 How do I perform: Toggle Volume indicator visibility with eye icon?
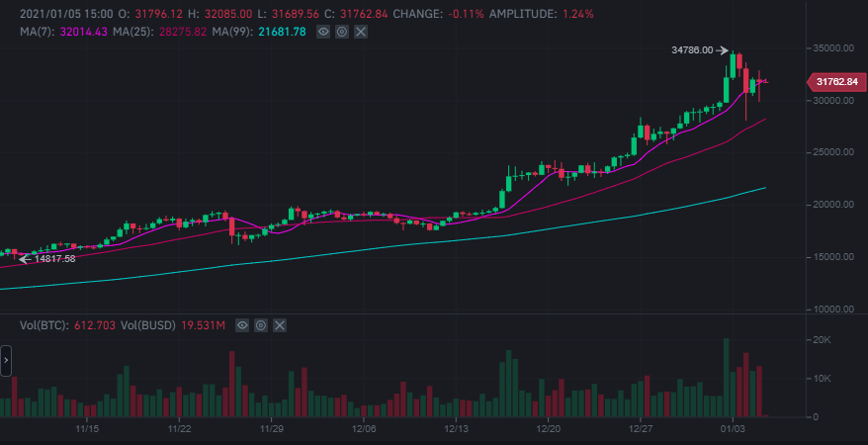[242, 325]
